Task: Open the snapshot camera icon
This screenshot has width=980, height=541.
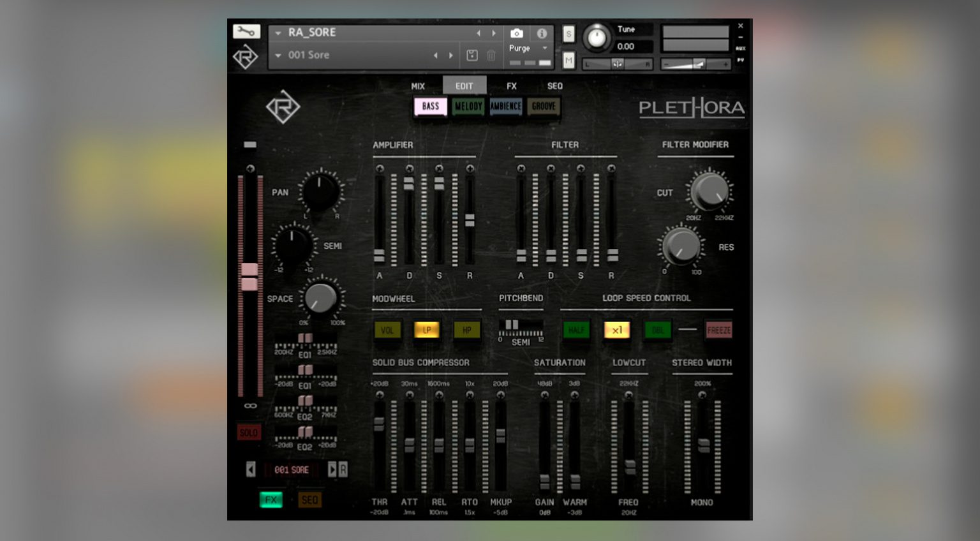Action: click(517, 33)
